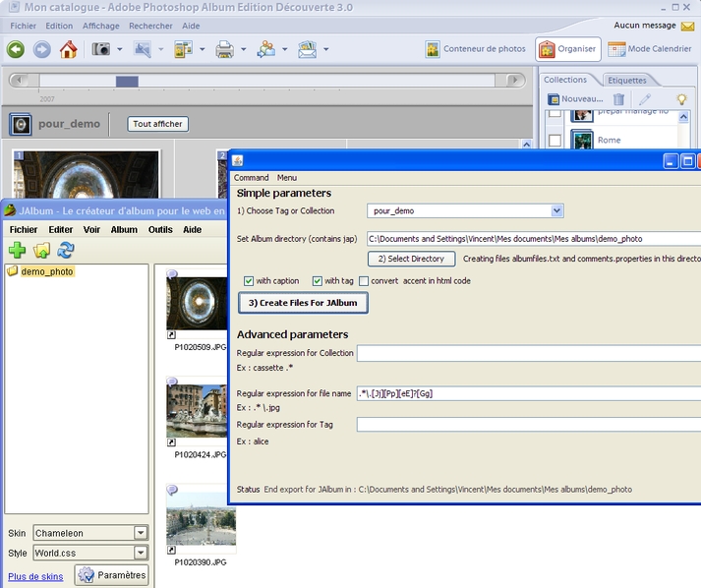
Task: Go to the Home icon in toolbar
Action: (68, 49)
